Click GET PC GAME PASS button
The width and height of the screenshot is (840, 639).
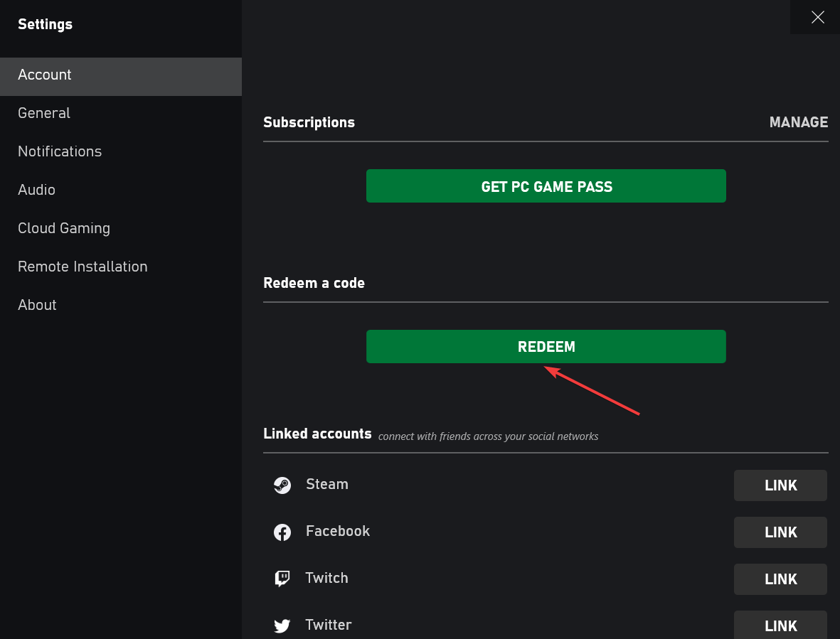tap(546, 186)
